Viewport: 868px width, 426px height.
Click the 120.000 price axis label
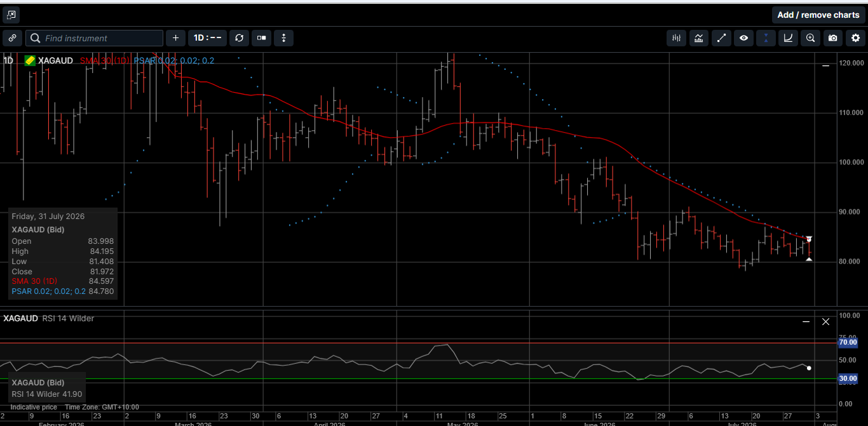tap(851, 63)
